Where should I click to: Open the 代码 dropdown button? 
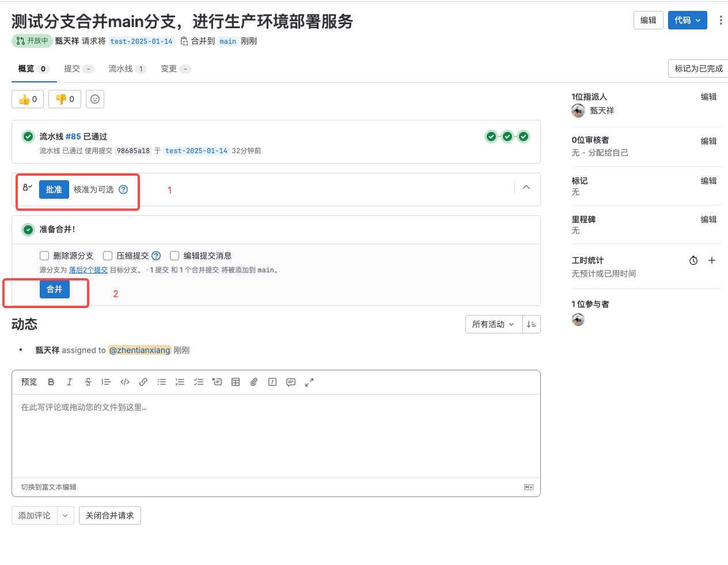(687, 20)
